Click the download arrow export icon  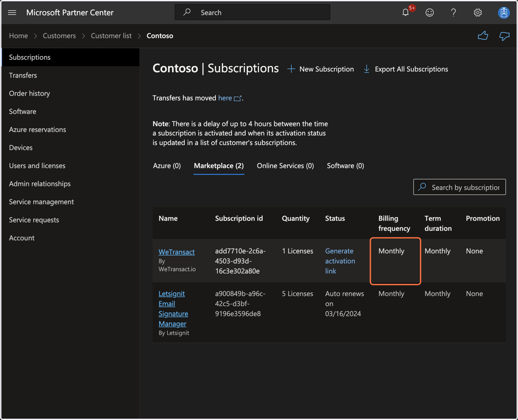coord(366,69)
